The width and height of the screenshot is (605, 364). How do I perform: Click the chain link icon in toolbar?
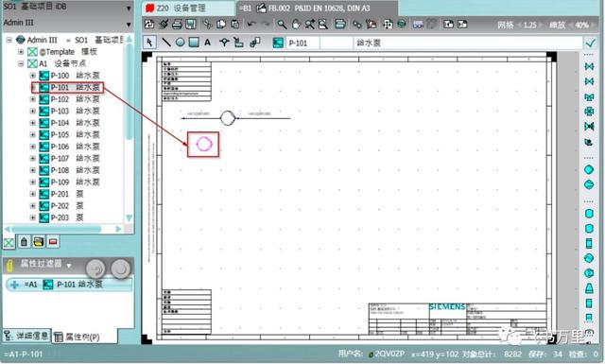pyautogui.click(x=357, y=25)
